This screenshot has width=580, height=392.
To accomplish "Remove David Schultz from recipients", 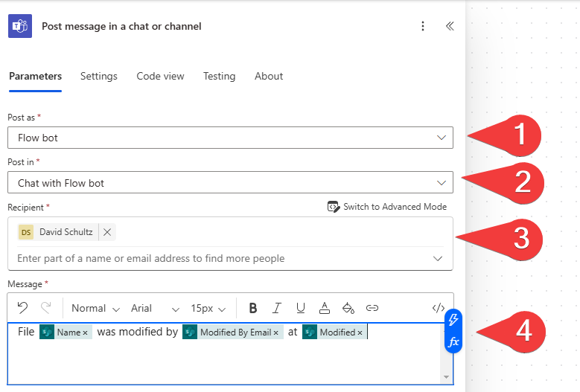I will click(x=107, y=232).
